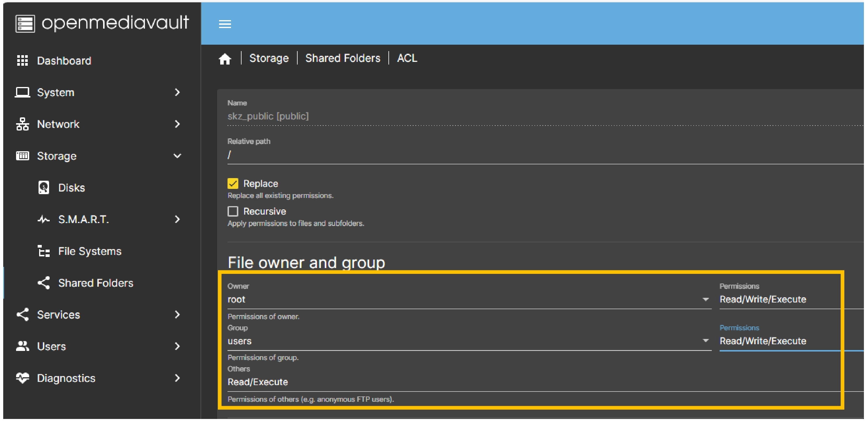Click the Shared Folders breadcrumb link
Screen dimensions: 868x421
(x=343, y=58)
